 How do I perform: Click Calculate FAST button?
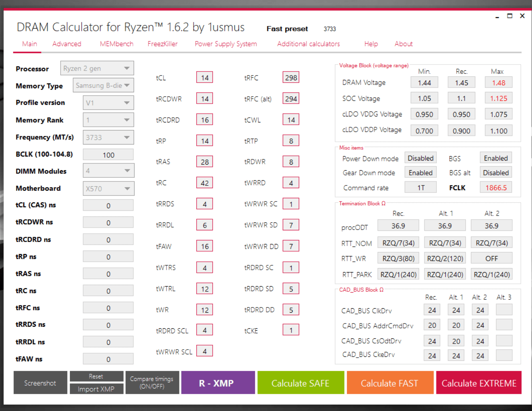click(x=390, y=383)
